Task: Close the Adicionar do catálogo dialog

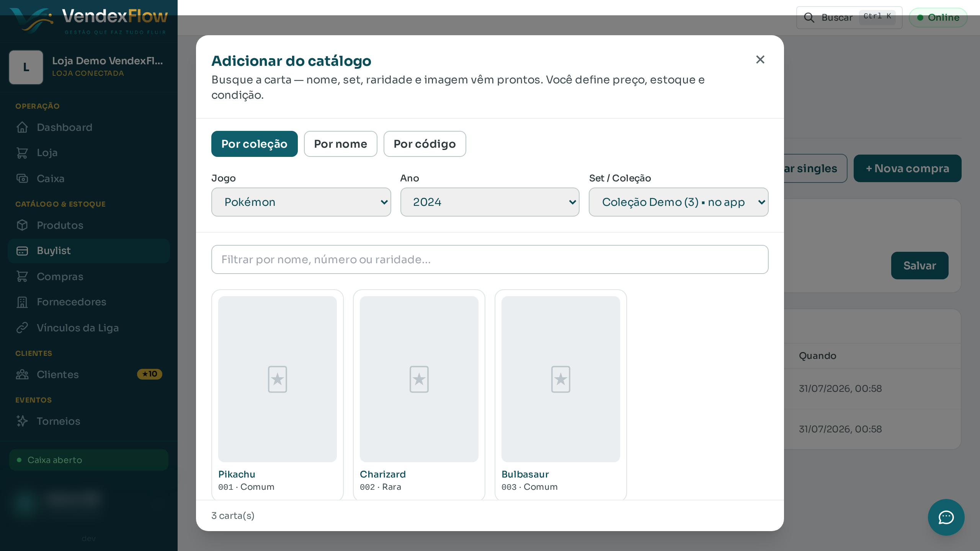Action: (760, 60)
